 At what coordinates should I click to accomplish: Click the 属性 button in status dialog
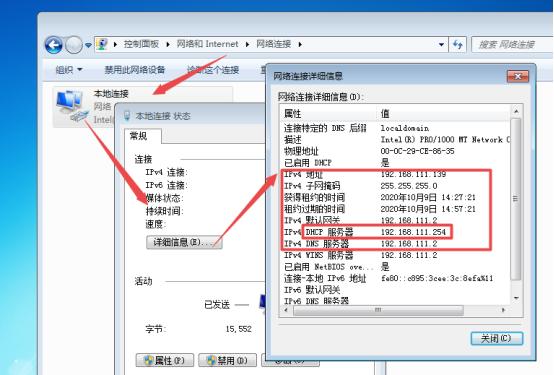[165, 360]
